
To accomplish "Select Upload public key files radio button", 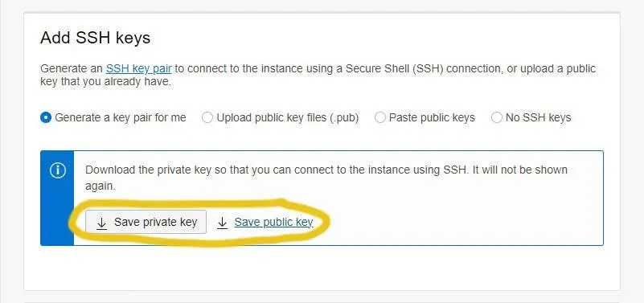I will tap(207, 118).
